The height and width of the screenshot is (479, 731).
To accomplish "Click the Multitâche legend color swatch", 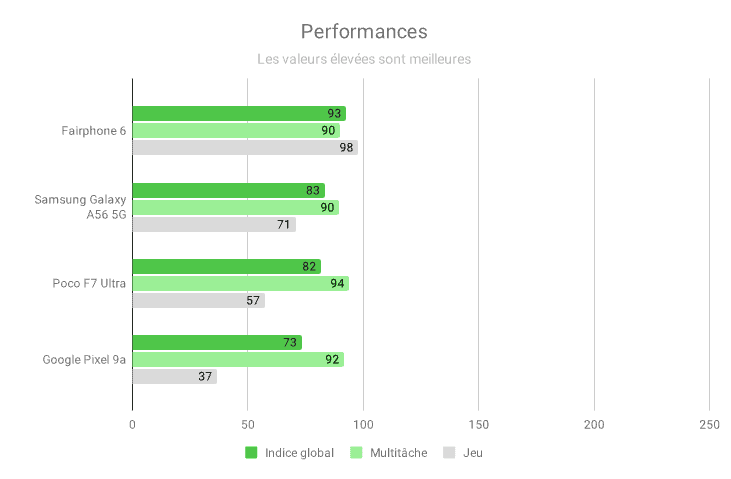I will 357,453.
